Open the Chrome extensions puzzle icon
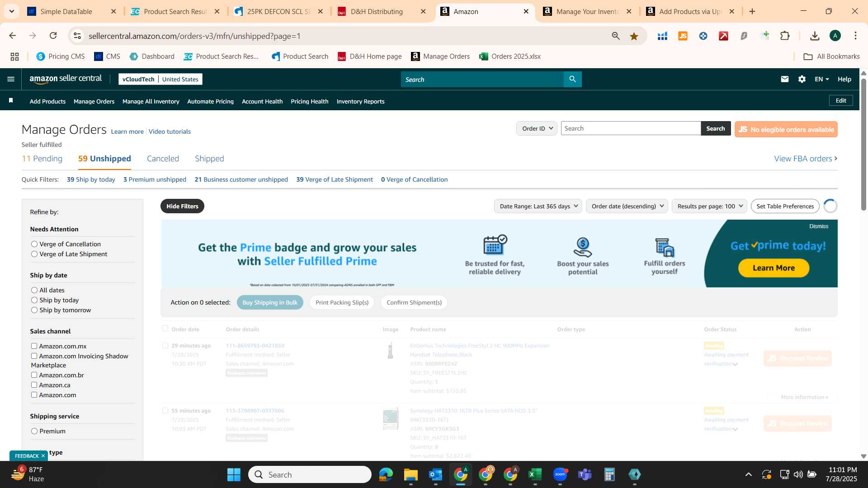 [785, 36]
